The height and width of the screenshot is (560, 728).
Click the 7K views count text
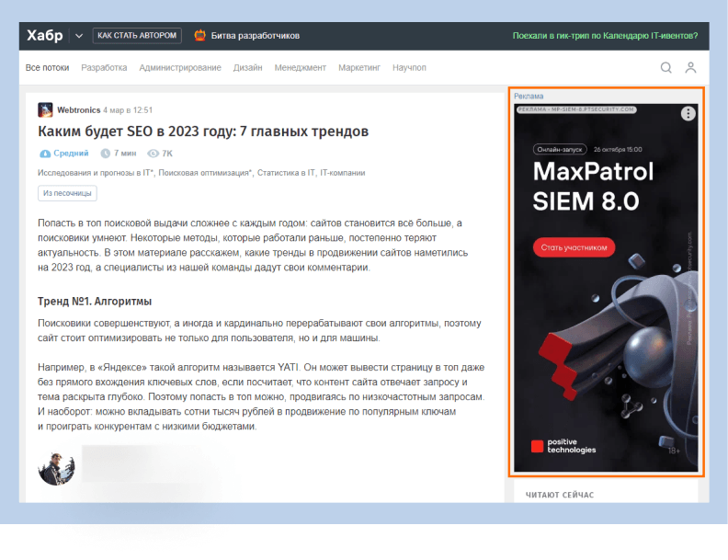tap(167, 154)
